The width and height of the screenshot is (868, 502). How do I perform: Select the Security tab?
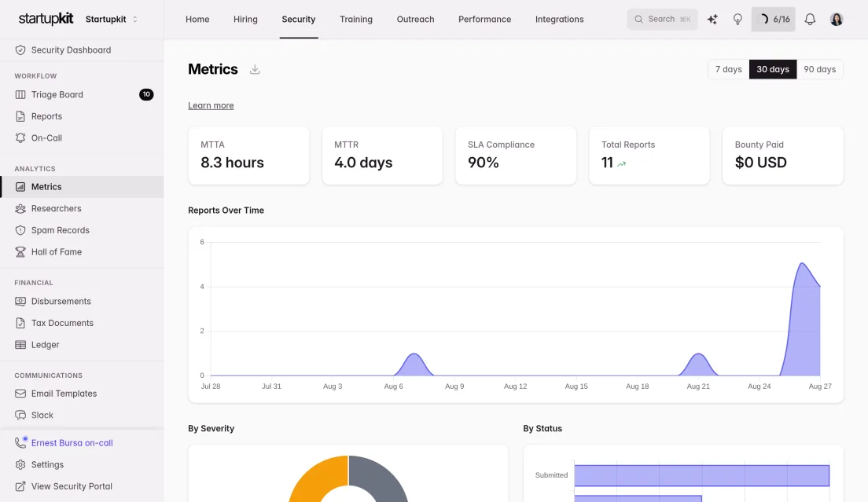[299, 20]
